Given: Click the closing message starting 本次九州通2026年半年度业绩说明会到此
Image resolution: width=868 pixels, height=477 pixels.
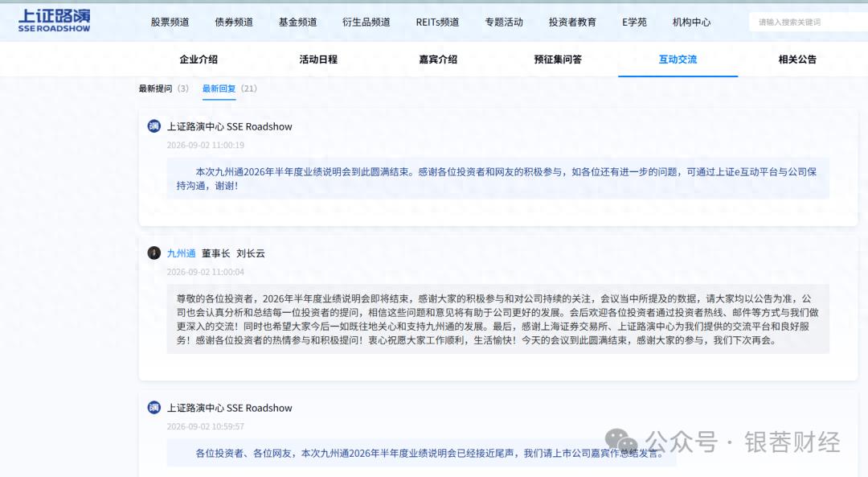Looking at the screenshot, I should tap(497, 179).
